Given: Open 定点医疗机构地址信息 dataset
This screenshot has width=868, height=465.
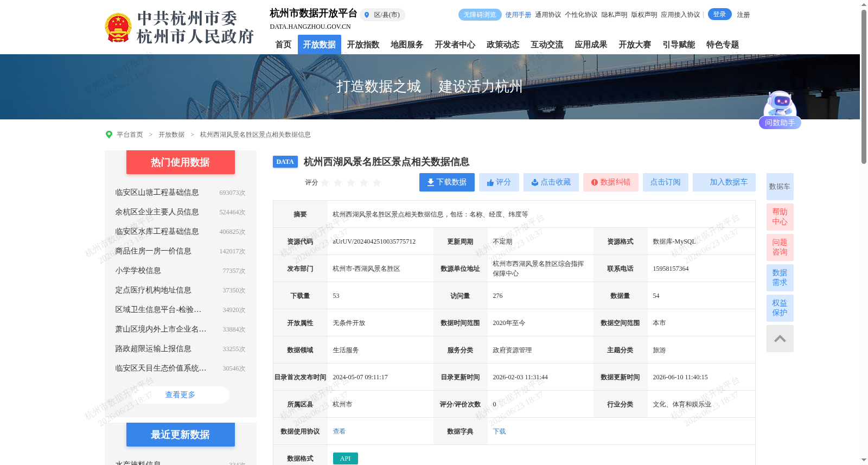Looking at the screenshot, I should 153,290.
